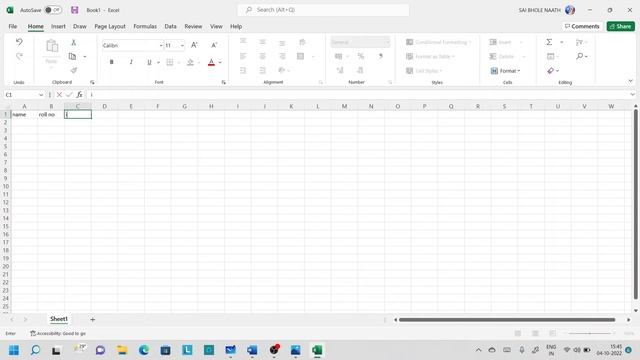
Task: Switch to the Draw tab
Action: [x=80, y=26]
